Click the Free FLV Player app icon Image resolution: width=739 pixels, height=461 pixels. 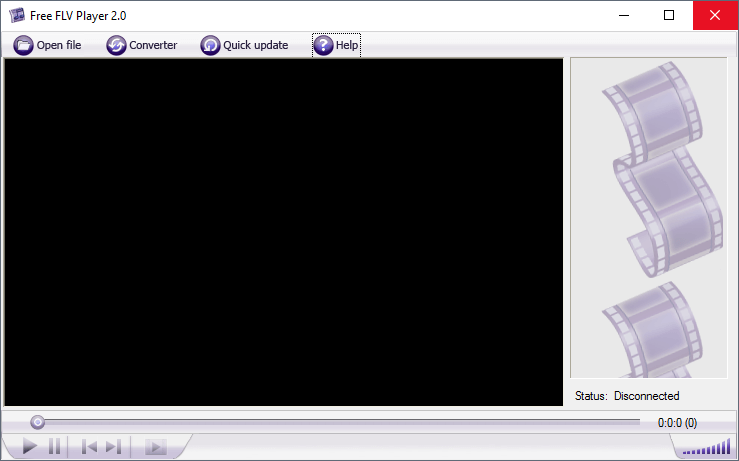(x=16, y=16)
